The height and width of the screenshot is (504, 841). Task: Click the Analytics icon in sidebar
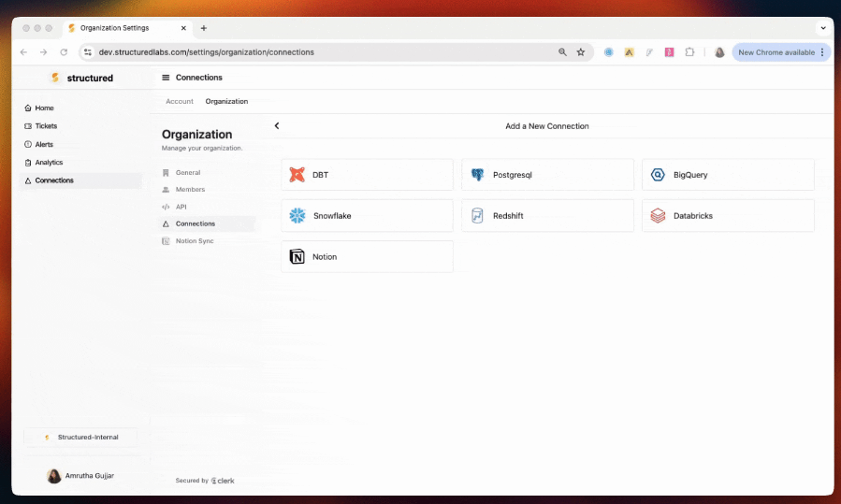tap(28, 163)
